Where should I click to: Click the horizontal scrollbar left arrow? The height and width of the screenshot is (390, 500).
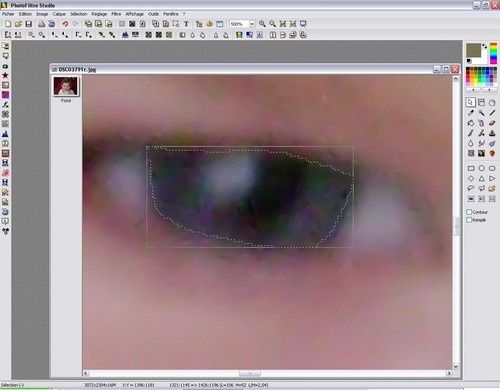pos(86,373)
